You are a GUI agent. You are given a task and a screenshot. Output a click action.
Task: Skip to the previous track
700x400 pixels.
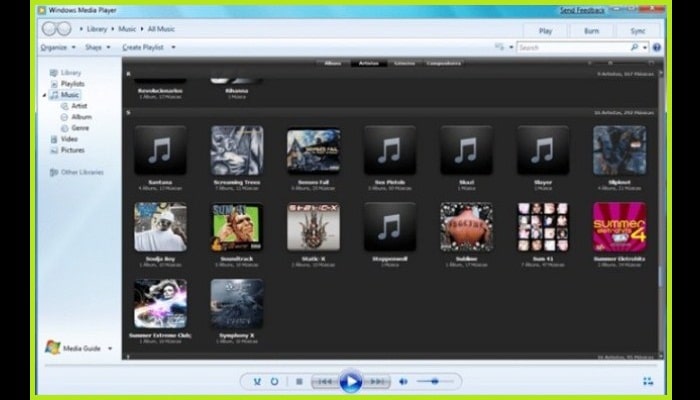coord(325,382)
